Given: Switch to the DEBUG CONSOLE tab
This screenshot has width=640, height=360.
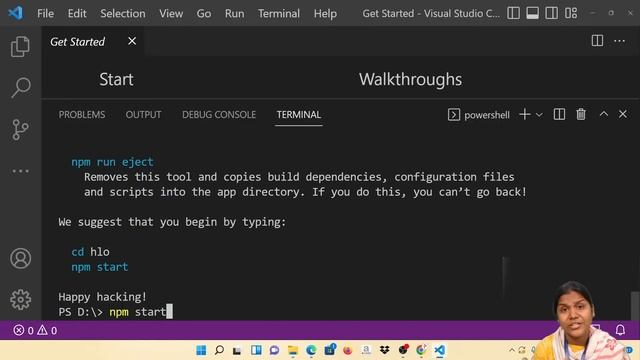Looking at the screenshot, I should [219, 115].
